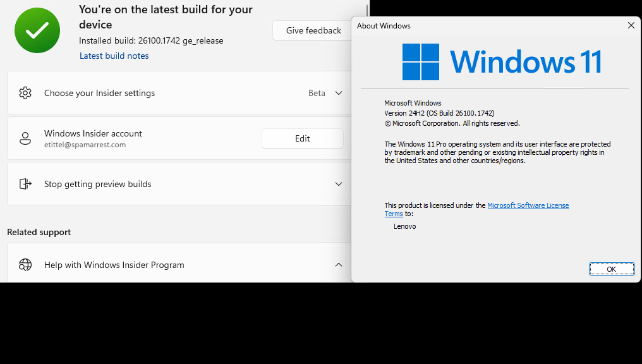The image size is (642, 364).
Task: Click the gear icon beside Insider settings
Action: (x=25, y=93)
